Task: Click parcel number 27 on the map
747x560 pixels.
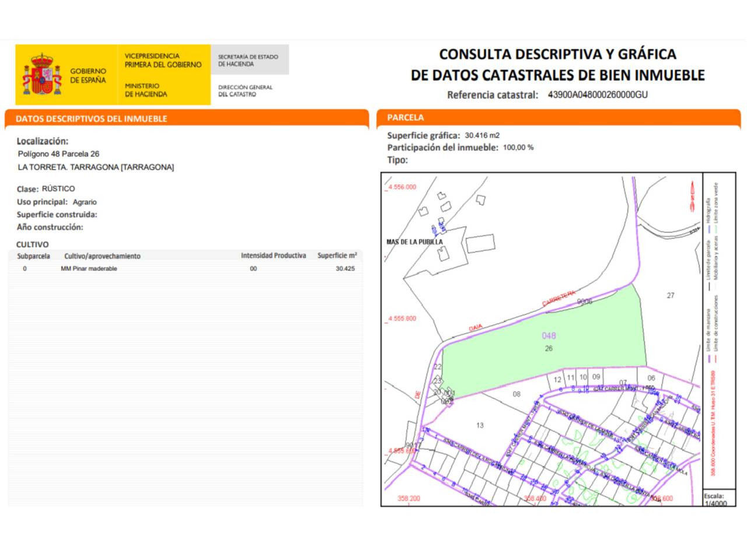Action: tap(671, 296)
